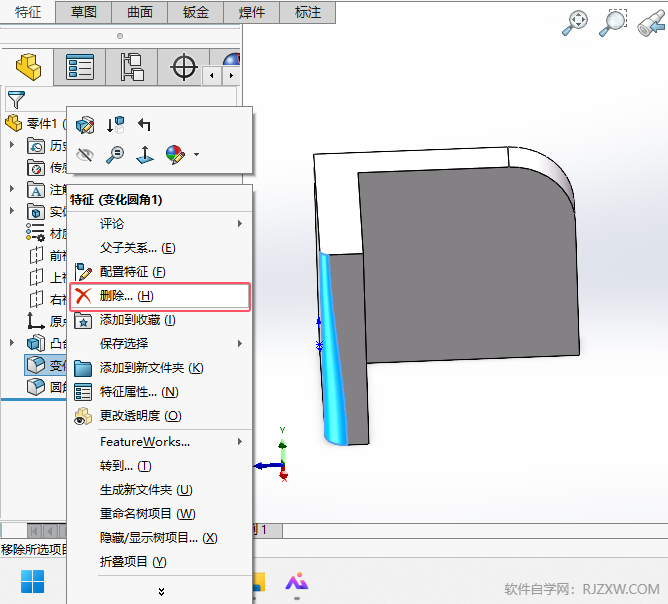Expand the 凸台 feature tree node arrow

(x=12, y=342)
